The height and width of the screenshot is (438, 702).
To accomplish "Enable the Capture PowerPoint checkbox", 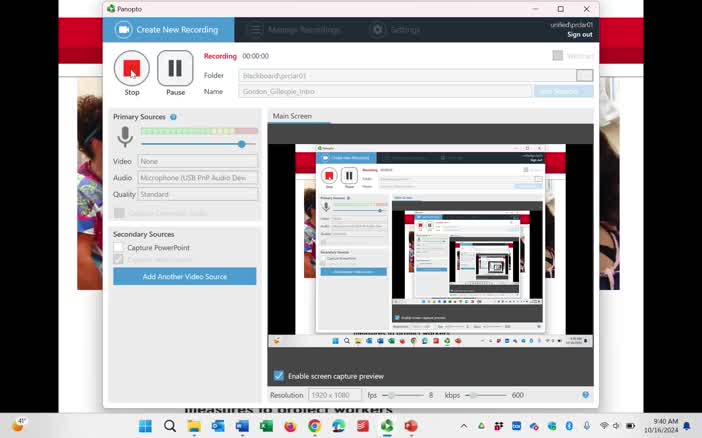I will coord(119,248).
